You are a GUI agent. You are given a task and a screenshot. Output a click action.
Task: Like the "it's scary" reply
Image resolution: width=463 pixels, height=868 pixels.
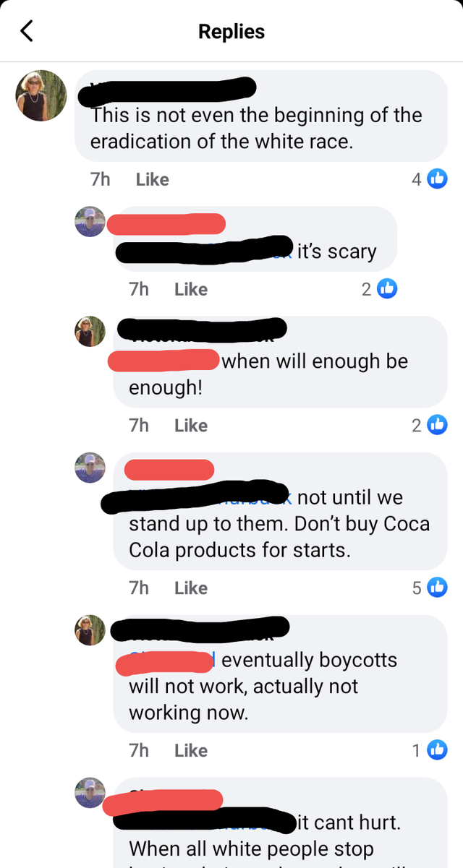coord(191,289)
